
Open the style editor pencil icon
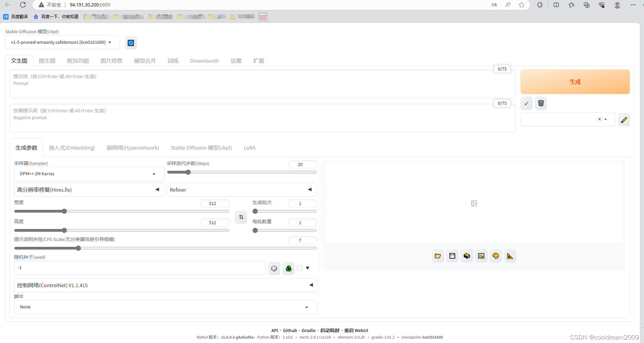[x=624, y=120]
